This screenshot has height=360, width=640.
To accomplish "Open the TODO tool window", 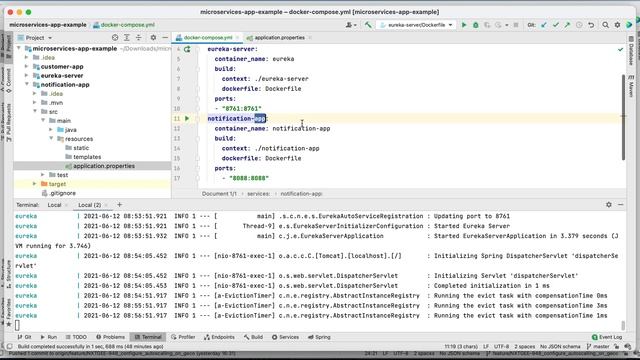I will point(76,337).
